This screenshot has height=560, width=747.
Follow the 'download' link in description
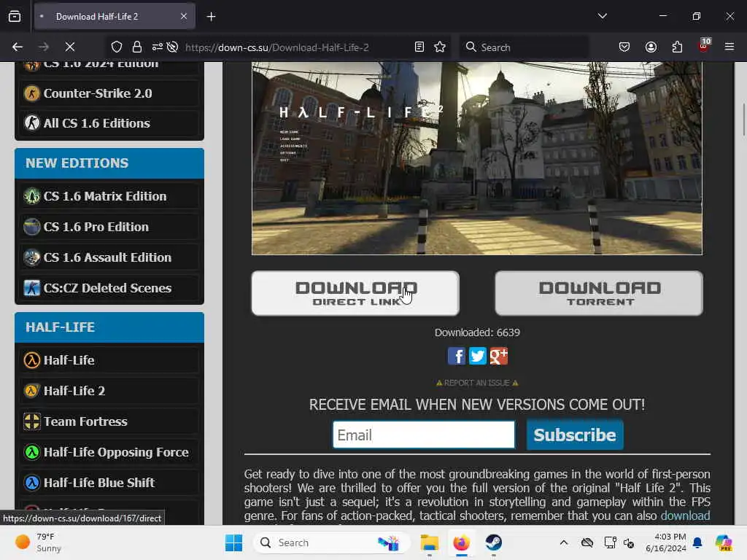click(685, 516)
